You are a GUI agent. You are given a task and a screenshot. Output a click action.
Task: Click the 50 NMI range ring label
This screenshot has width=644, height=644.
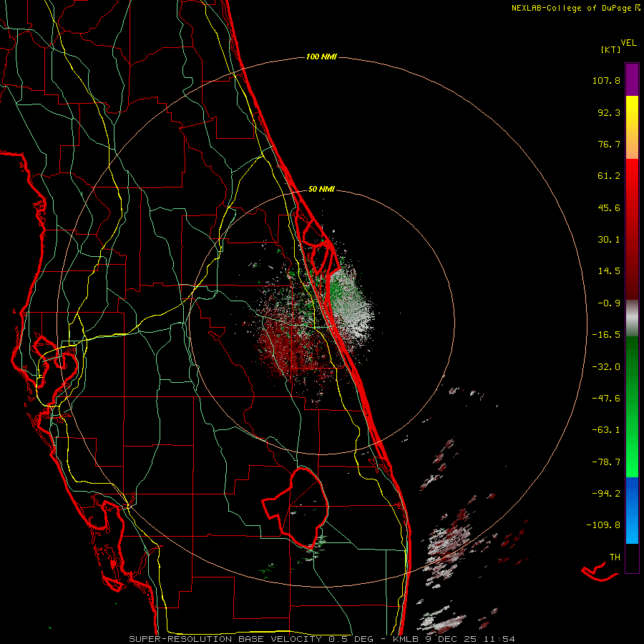click(x=321, y=189)
